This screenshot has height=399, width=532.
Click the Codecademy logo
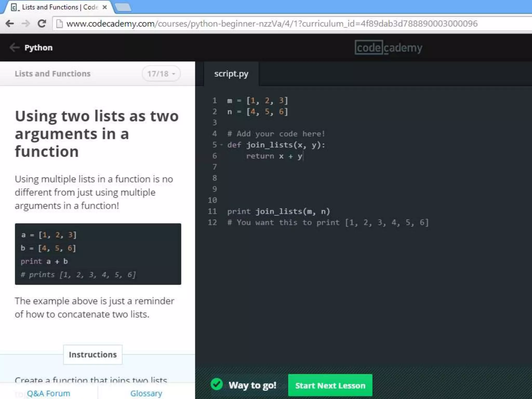[388, 48]
